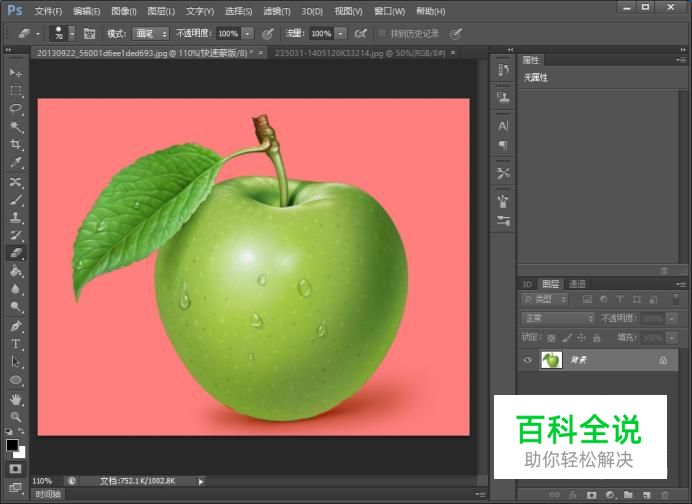Screen dimensions: 692x504
Task: Open the Filter menu
Action: 277,11
